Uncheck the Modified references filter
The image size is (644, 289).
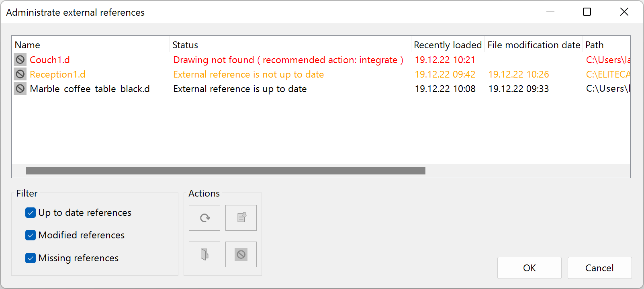30,235
